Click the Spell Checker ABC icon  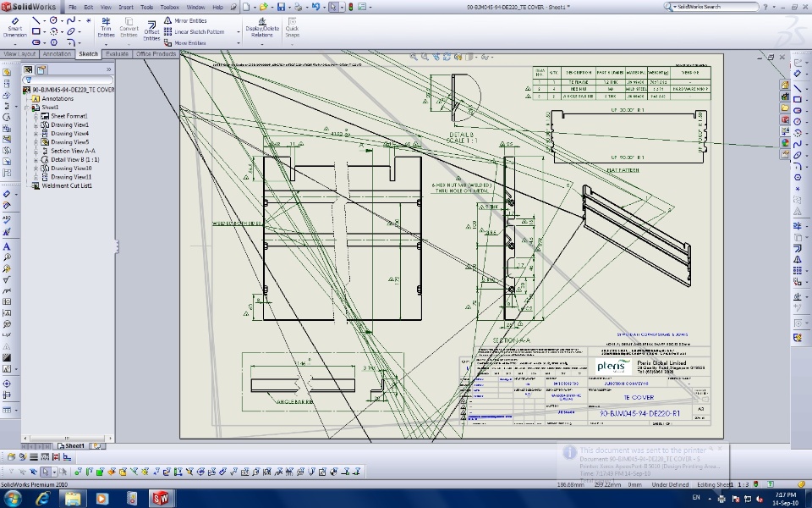(7, 219)
